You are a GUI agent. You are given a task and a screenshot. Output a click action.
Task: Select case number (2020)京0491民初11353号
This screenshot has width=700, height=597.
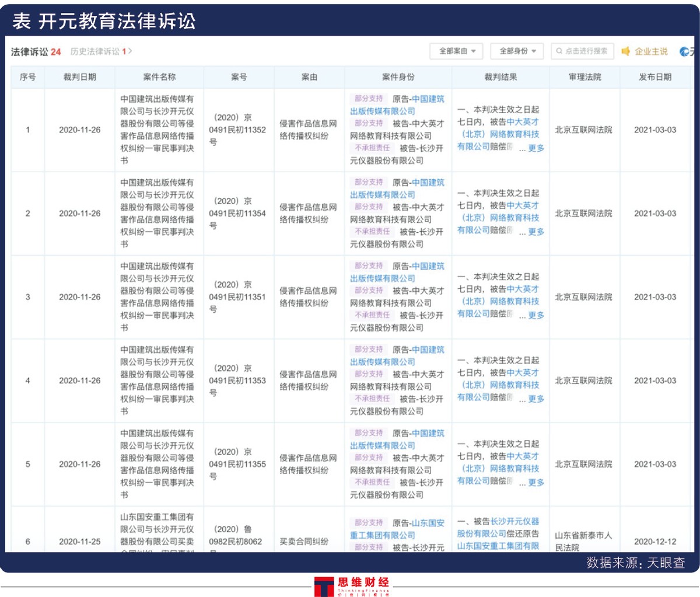[237, 380]
